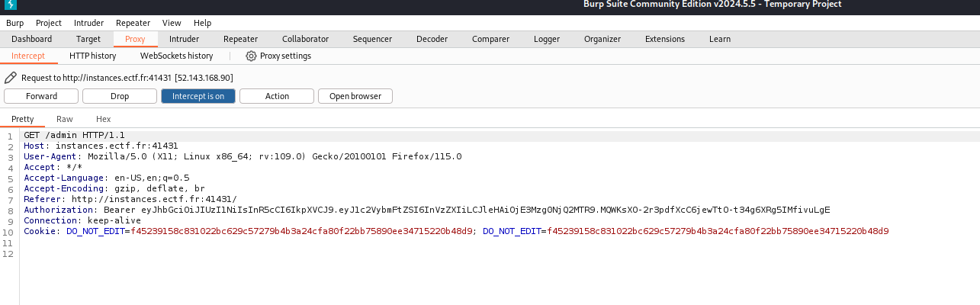
Task: Open the Burp menu
Action: click(x=15, y=23)
